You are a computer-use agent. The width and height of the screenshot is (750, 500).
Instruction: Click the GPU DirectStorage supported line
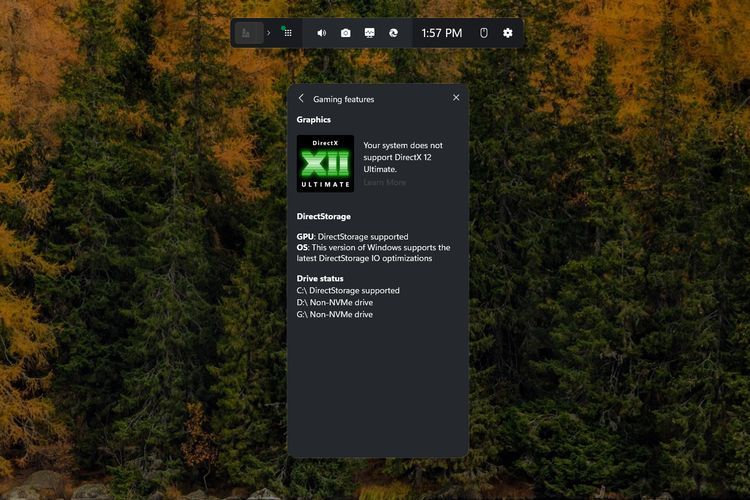[352, 237]
